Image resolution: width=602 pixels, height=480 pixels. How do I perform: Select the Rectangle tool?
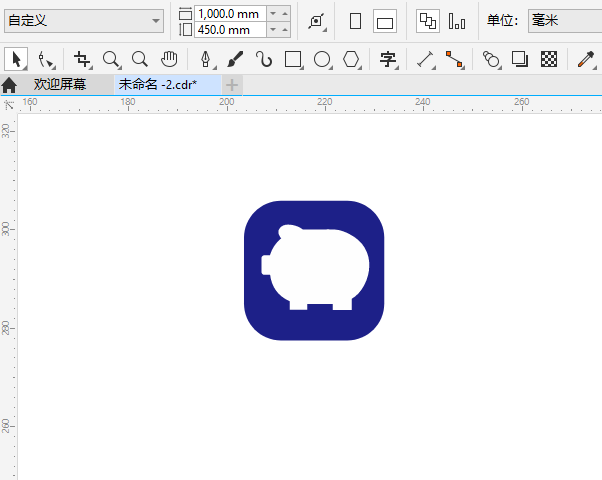point(293,60)
